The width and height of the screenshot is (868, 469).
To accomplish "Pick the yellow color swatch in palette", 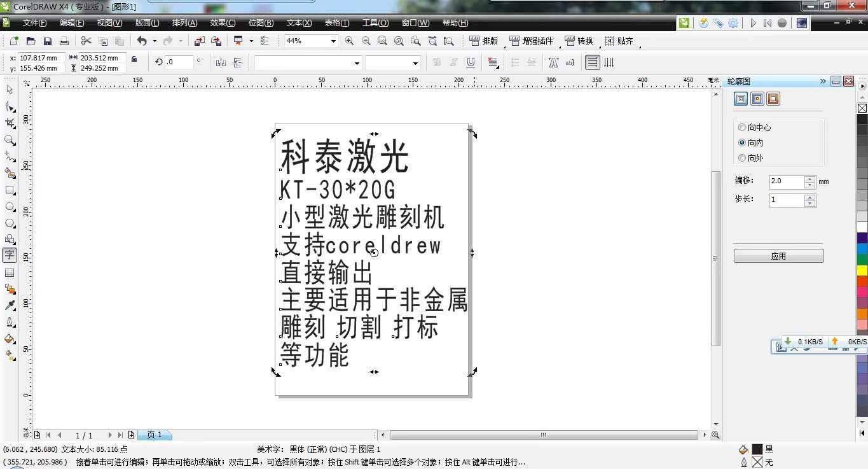I will coord(862,270).
